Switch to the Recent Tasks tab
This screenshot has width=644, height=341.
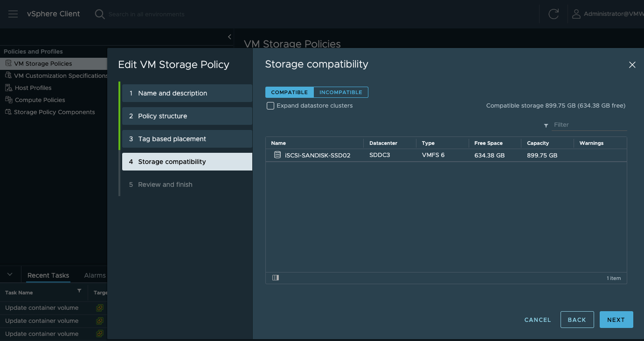pyautogui.click(x=48, y=275)
